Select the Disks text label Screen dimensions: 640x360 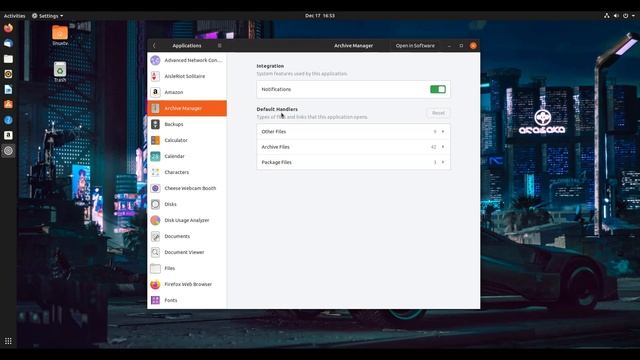[171, 204]
